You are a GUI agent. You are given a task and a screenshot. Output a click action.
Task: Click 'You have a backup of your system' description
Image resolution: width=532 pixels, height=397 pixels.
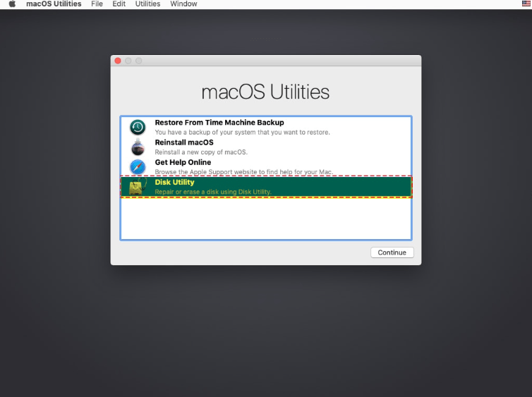[x=242, y=133]
